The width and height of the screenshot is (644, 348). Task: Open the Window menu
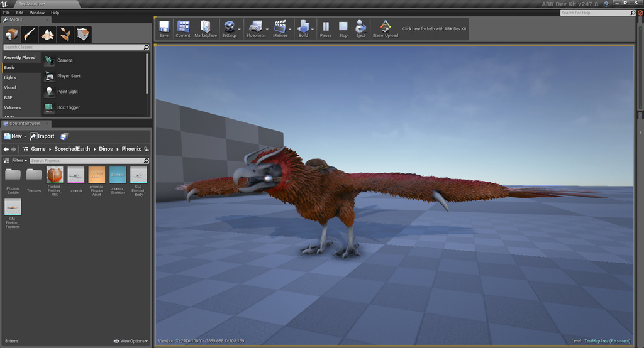coord(37,13)
